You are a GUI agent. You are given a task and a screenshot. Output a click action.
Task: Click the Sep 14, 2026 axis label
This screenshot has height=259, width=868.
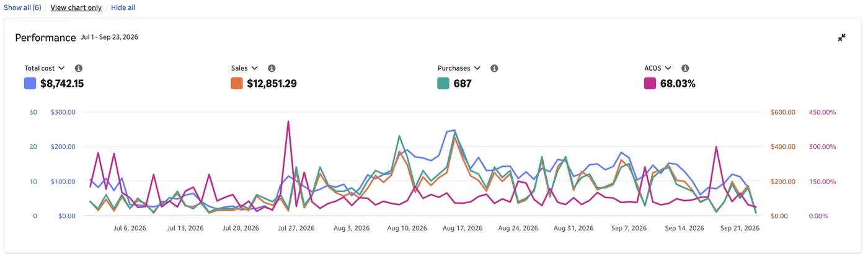(x=684, y=228)
